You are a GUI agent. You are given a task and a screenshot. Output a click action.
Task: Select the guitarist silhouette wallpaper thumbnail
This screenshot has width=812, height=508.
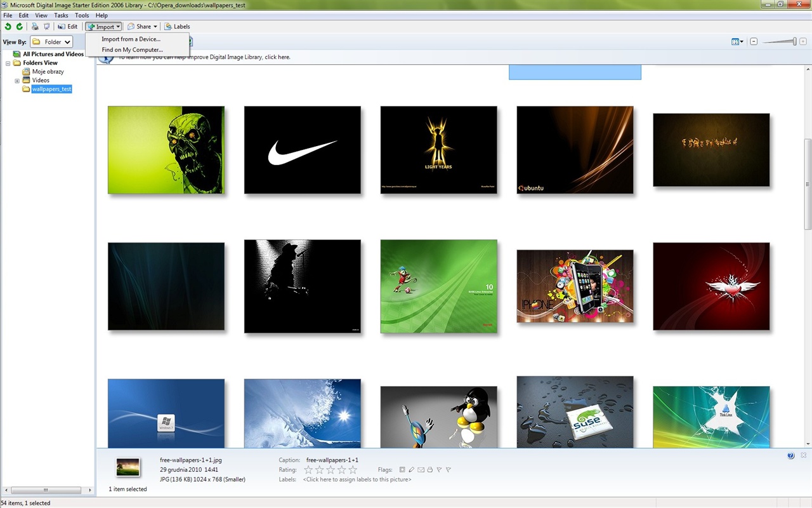303,286
